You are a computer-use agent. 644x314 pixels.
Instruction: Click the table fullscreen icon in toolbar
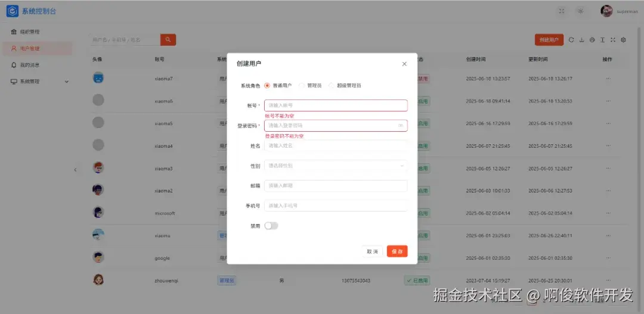click(x=613, y=40)
